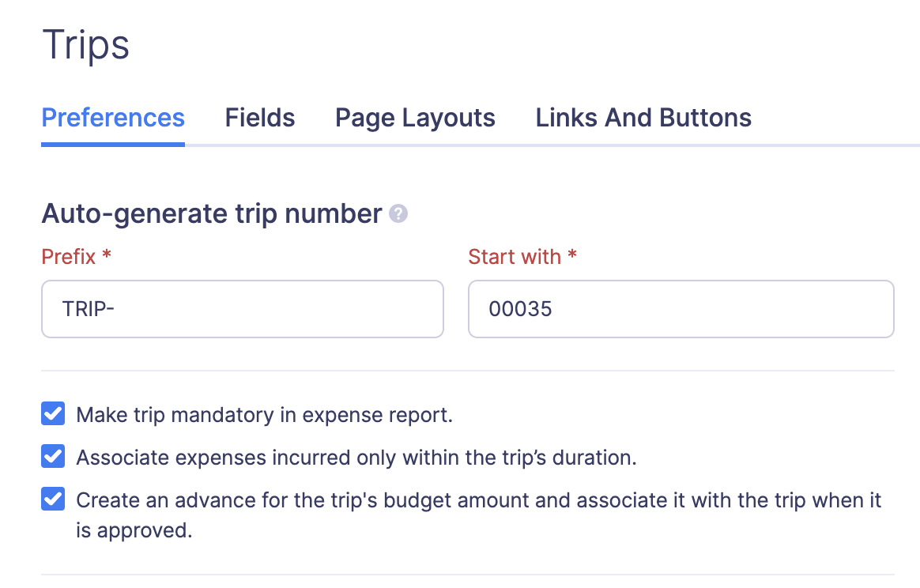The height and width of the screenshot is (588, 920).
Task: Go to Links And Buttons tab
Action: pyautogui.click(x=643, y=119)
